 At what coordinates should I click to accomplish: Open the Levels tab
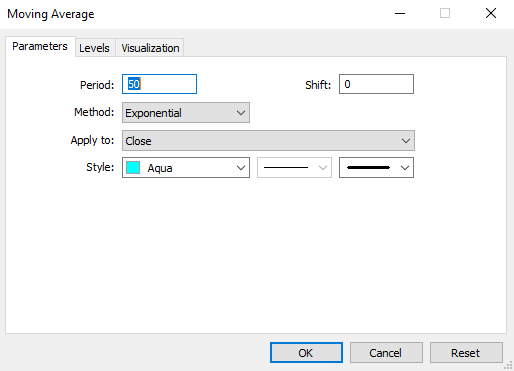[x=95, y=48]
